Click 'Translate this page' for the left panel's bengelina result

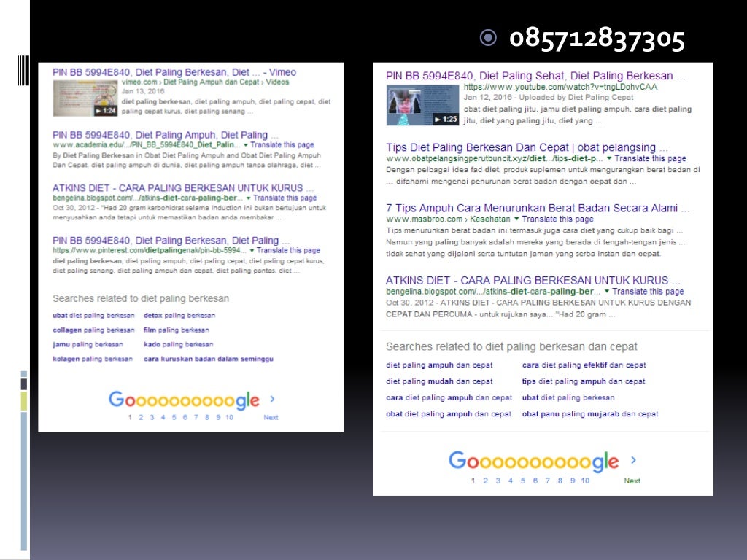pyautogui.click(x=285, y=198)
